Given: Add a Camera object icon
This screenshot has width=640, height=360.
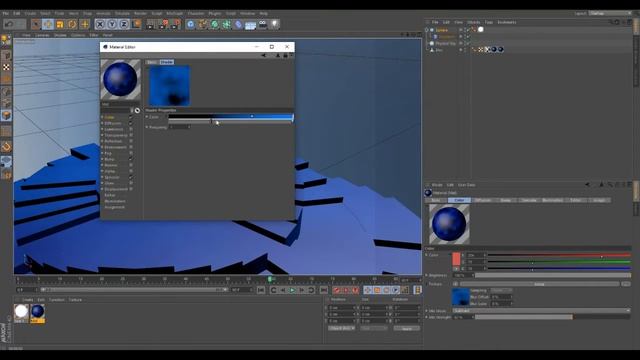Looking at the screenshot, I should (x=263, y=24).
